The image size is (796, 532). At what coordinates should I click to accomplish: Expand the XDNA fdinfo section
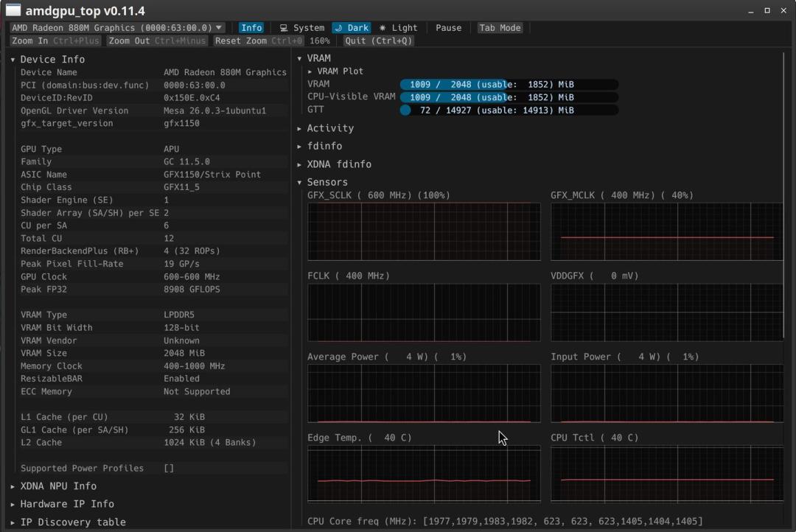coord(335,164)
